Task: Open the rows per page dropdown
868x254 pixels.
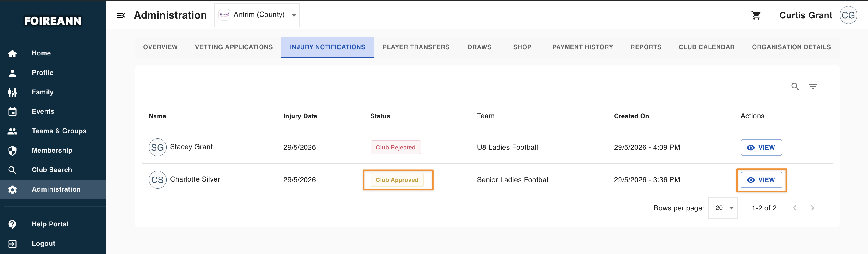Action: click(722, 208)
